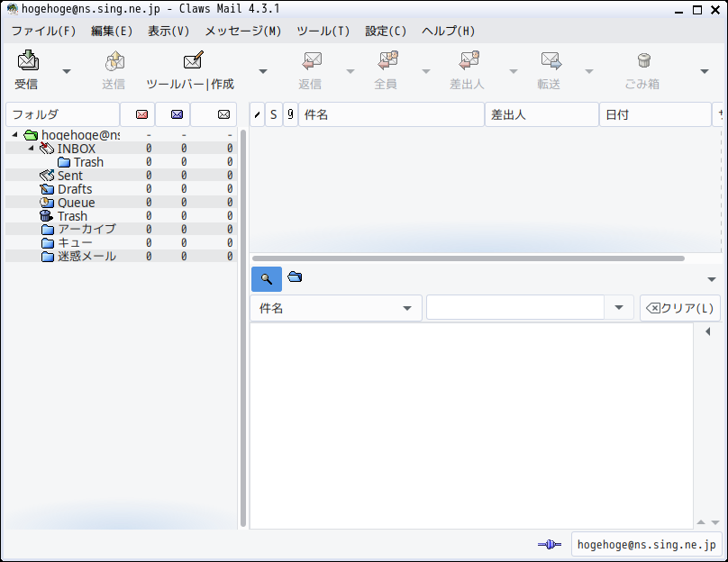728x562 pixels.
Task: Open the 転送 forward dropdown arrow
Action: point(588,71)
